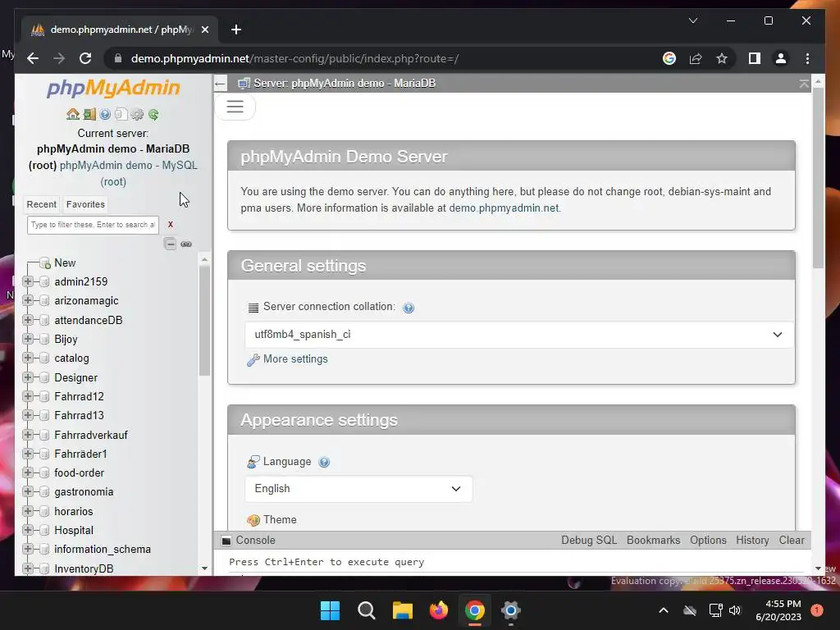The width and height of the screenshot is (840, 630).
Task: Select the gastronomia database
Action: coord(84,492)
